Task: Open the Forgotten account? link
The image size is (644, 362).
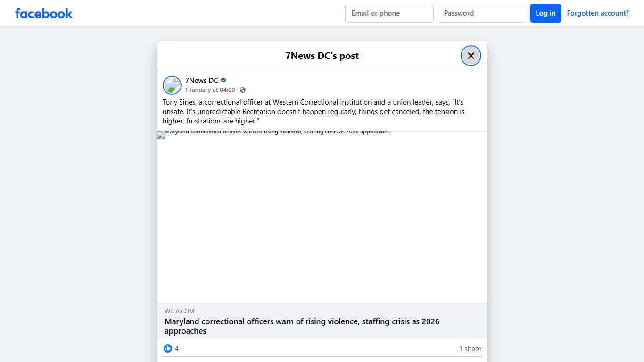Action: click(x=597, y=13)
